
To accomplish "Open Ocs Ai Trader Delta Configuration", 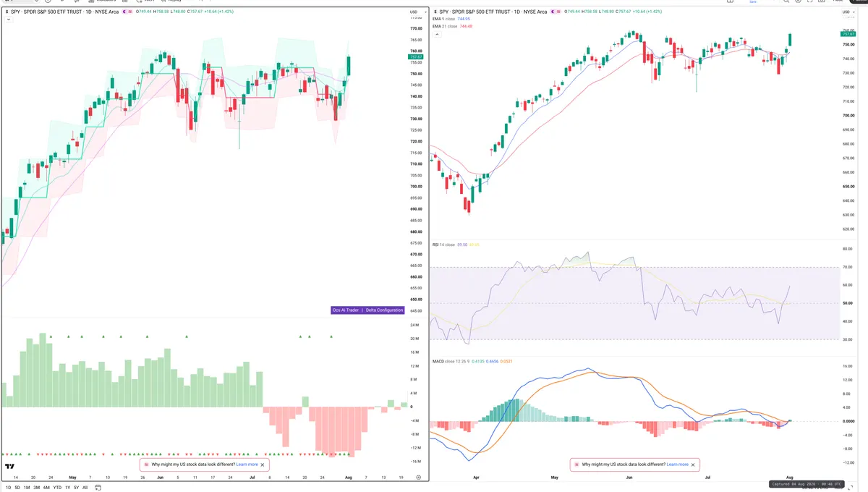I will click(367, 310).
